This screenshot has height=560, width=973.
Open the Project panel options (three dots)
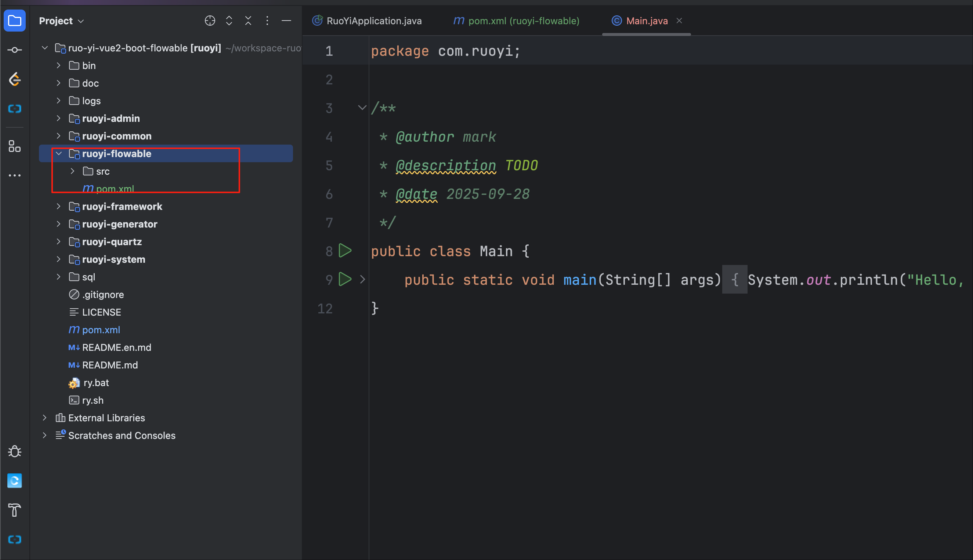[x=267, y=21]
